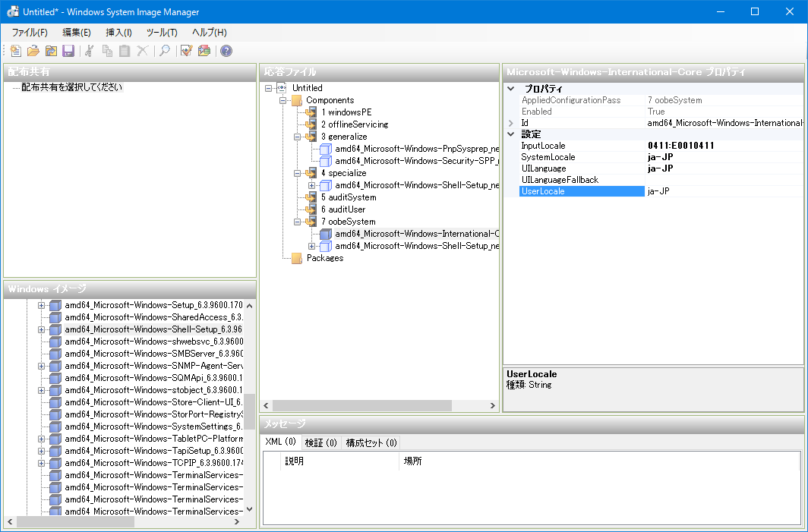The height and width of the screenshot is (532, 808).
Task: Select amd64_Microsoft-Windows-Store-Client-UI component
Action: coord(153,402)
